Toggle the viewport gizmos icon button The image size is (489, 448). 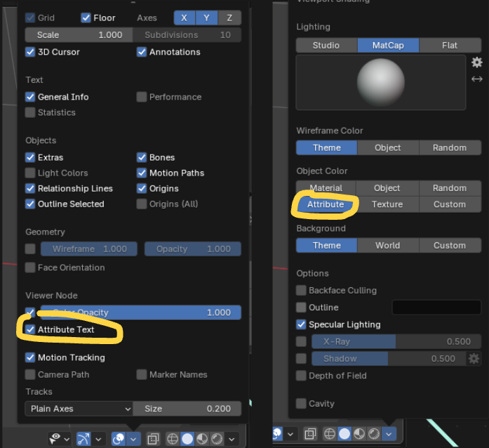(83, 439)
